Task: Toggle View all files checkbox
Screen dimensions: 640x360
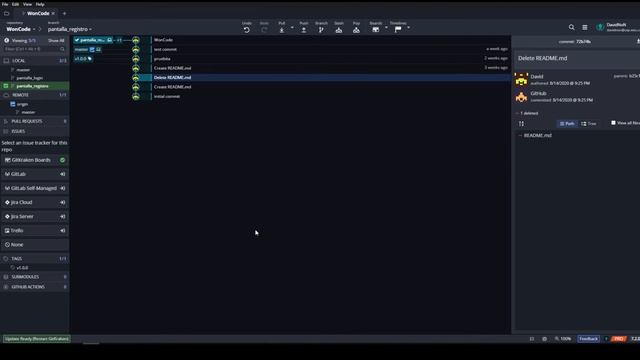Action: tap(613, 123)
